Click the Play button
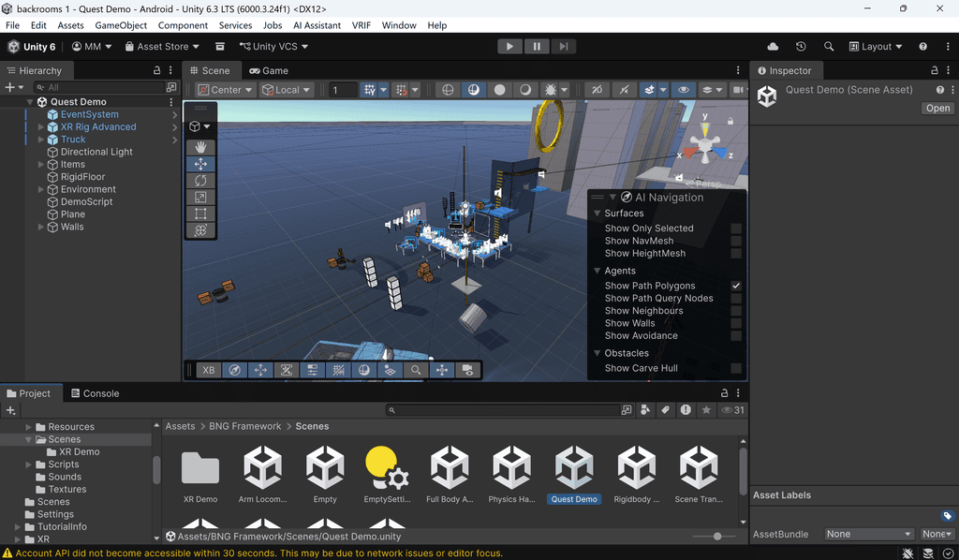This screenshot has height=560, width=959. (509, 47)
